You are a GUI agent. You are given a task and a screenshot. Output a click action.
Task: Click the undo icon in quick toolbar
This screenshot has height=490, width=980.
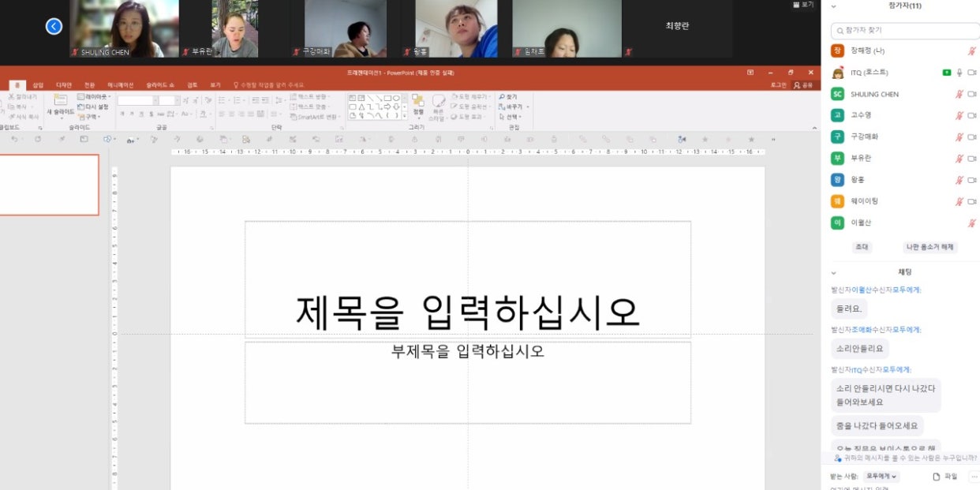(14, 139)
